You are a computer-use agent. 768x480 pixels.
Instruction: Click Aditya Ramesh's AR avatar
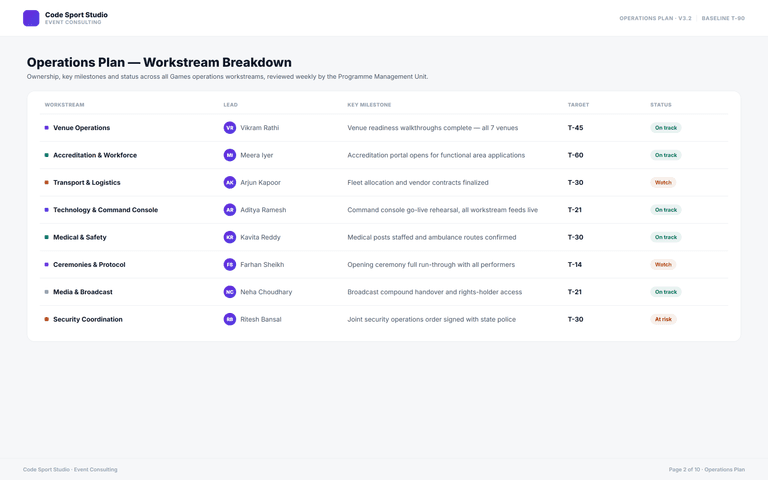tap(230, 210)
